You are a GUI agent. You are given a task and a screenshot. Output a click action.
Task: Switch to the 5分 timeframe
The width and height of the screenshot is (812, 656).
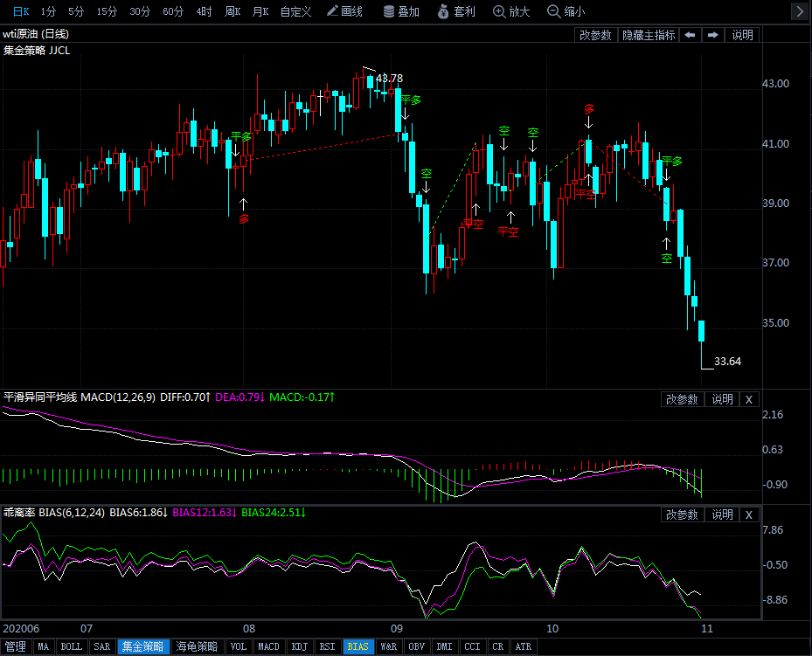(76, 11)
